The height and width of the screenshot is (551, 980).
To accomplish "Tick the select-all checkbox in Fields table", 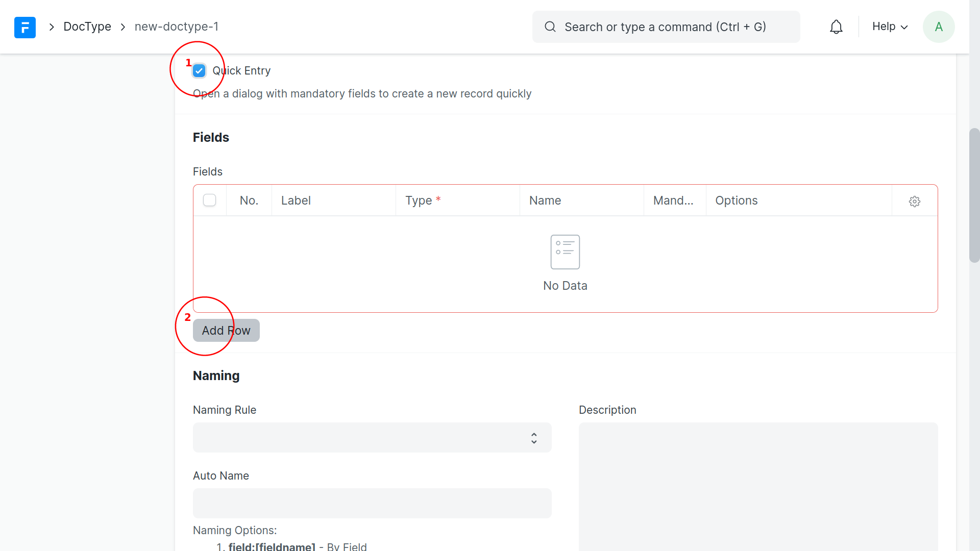I will [209, 200].
